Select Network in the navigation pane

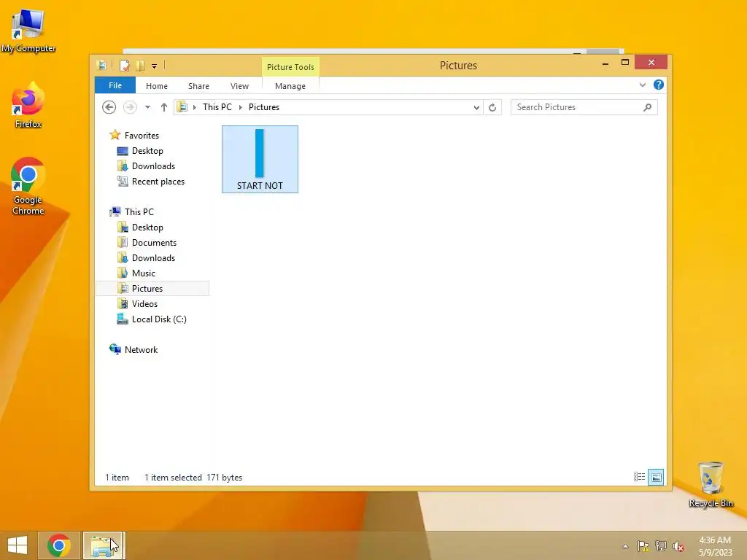[141, 349]
